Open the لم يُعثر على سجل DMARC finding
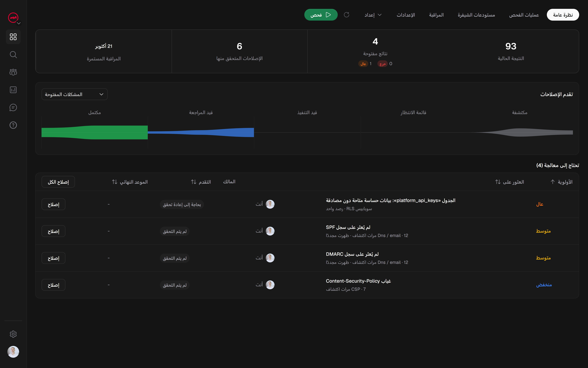This screenshot has height=368, width=588. point(352,254)
